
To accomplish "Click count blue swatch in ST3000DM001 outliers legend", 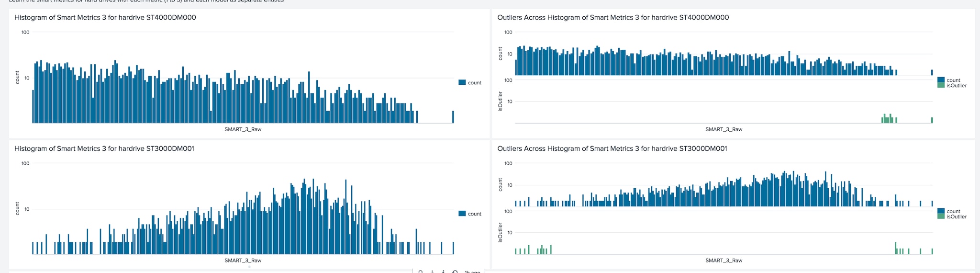I will tap(941, 211).
